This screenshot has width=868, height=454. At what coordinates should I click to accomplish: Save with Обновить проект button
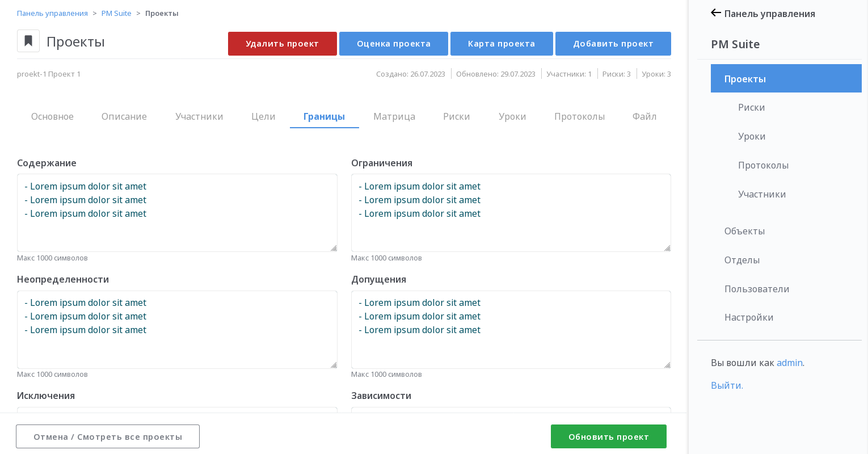pyautogui.click(x=609, y=436)
